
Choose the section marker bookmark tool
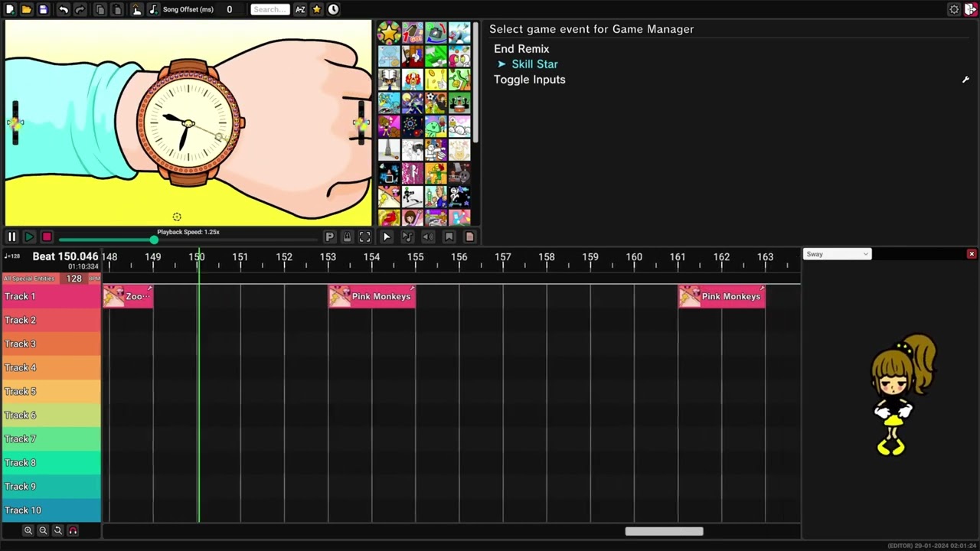click(x=449, y=237)
